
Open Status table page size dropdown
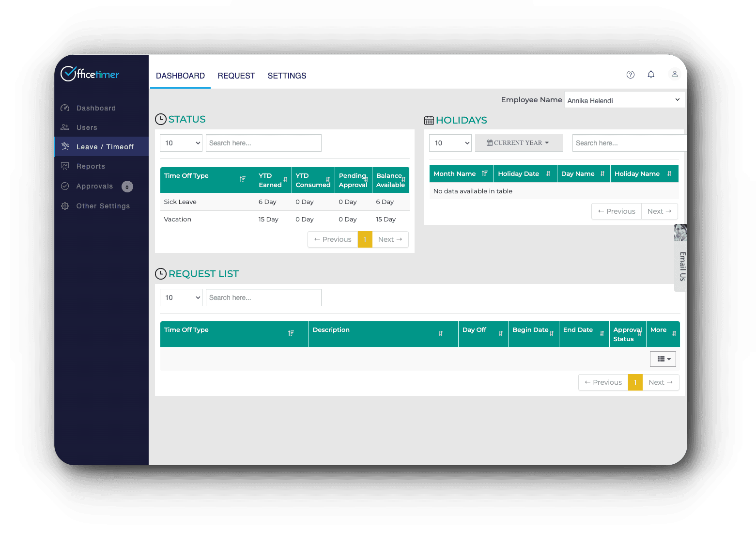click(181, 143)
